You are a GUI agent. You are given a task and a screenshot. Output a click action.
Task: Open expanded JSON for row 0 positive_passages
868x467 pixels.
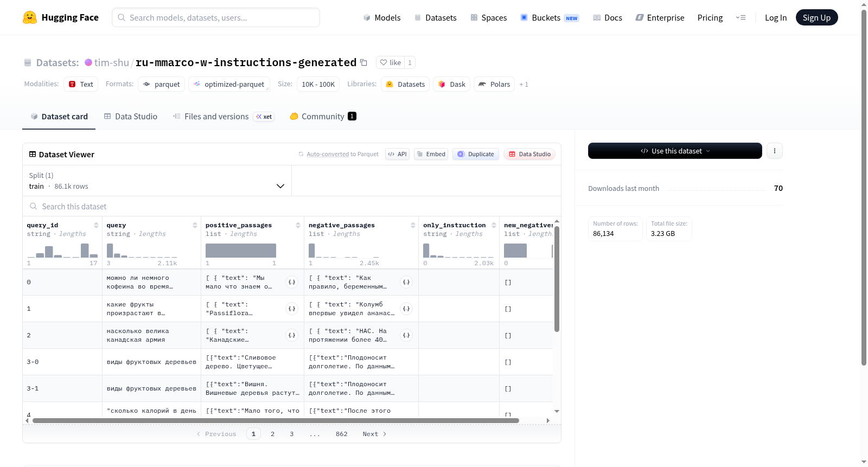pos(292,282)
